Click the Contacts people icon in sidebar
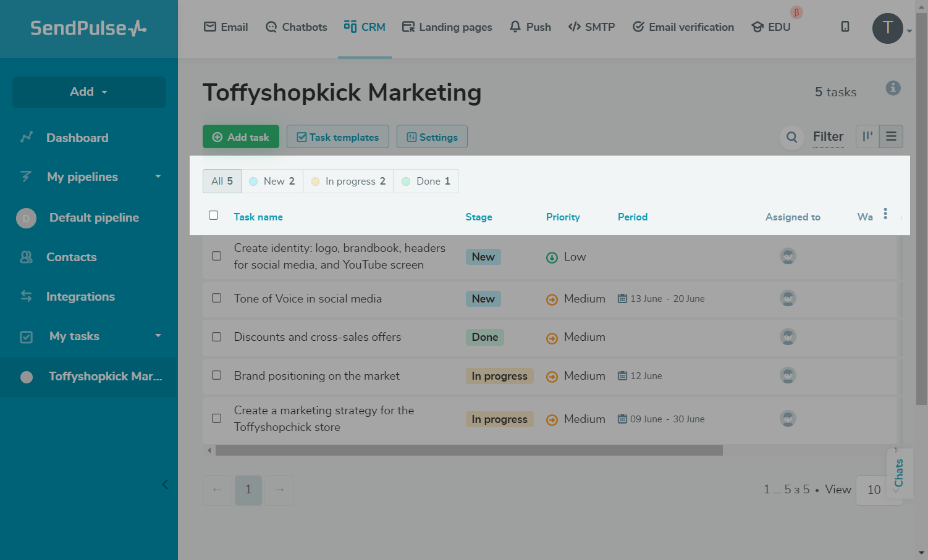The height and width of the screenshot is (560, 928). (27, 257)
